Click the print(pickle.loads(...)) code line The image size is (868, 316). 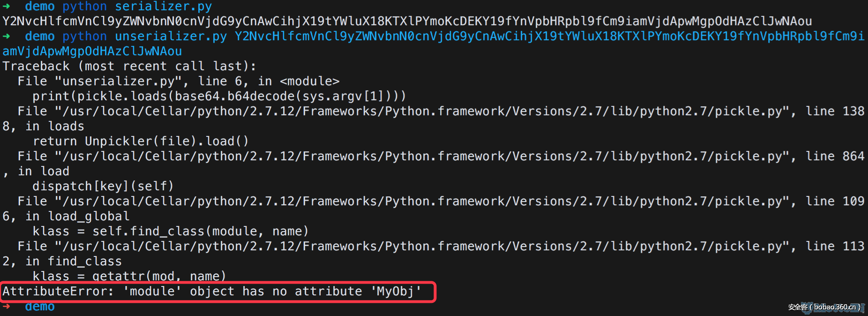[x=219, y=96]
